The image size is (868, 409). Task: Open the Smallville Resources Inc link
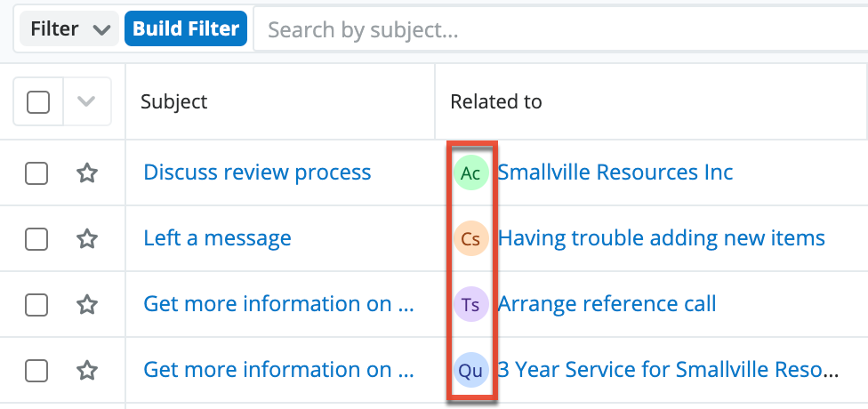pyautogui.click(x=615, y=172)
